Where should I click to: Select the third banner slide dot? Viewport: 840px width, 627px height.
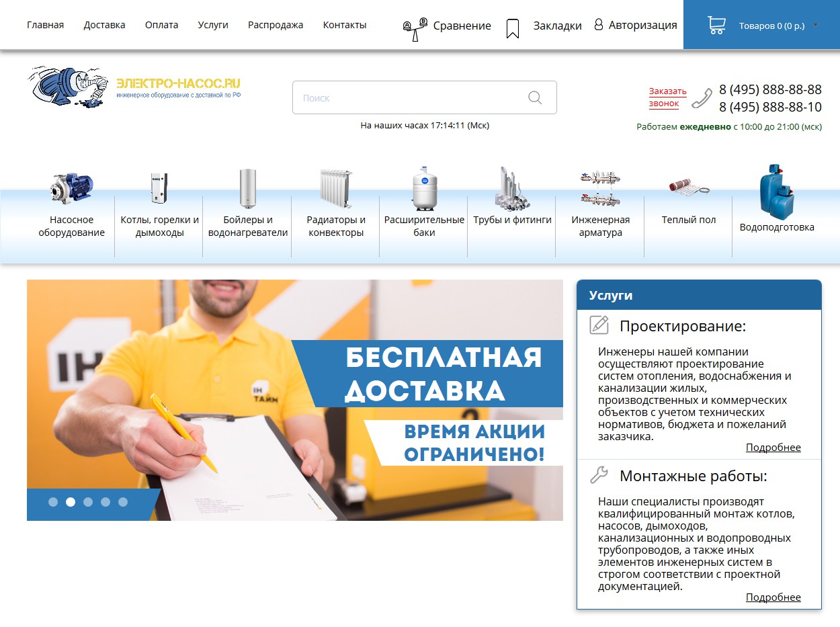[88, 502]
